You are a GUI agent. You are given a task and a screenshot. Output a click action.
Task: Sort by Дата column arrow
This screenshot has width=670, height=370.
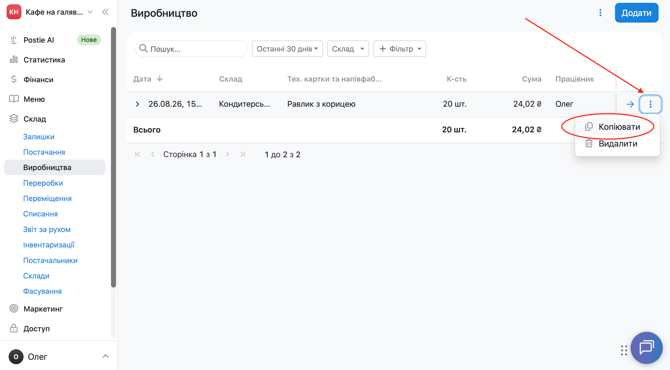tap(160, 79)
